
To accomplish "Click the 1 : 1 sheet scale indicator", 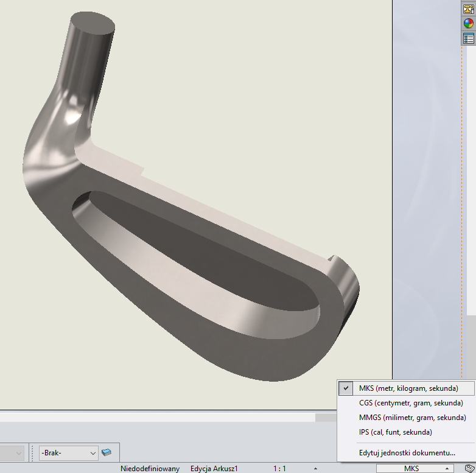I will tap(280, 469).
